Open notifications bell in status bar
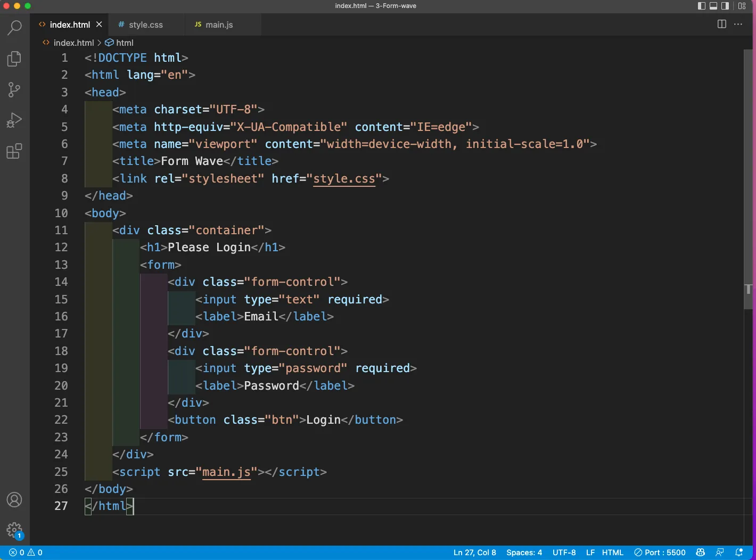756x560 pixels. point(739,553)
